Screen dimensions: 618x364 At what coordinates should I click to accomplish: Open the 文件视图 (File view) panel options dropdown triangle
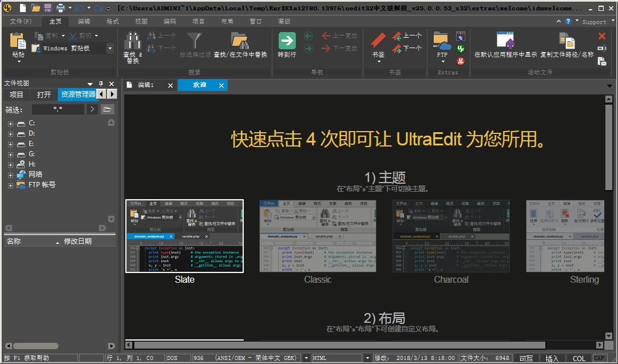click(x=90, y=84)
